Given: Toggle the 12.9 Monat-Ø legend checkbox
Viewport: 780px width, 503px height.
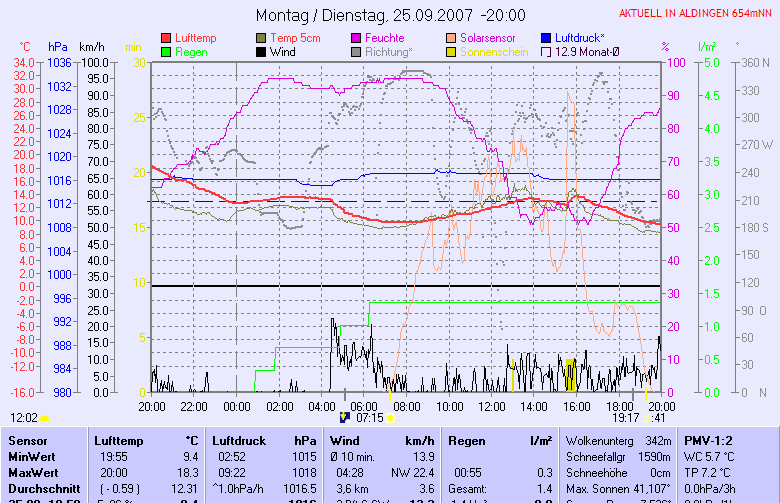Looking at the screenshot, I should coord(546,51).
